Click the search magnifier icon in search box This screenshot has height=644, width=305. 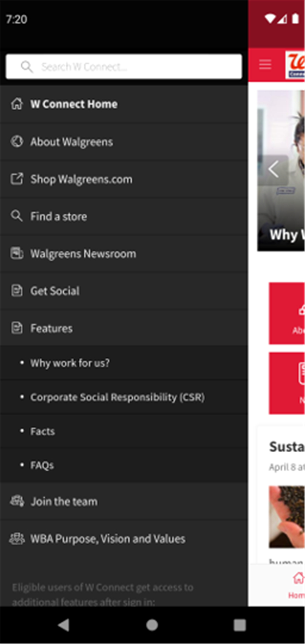coord(27,67)
